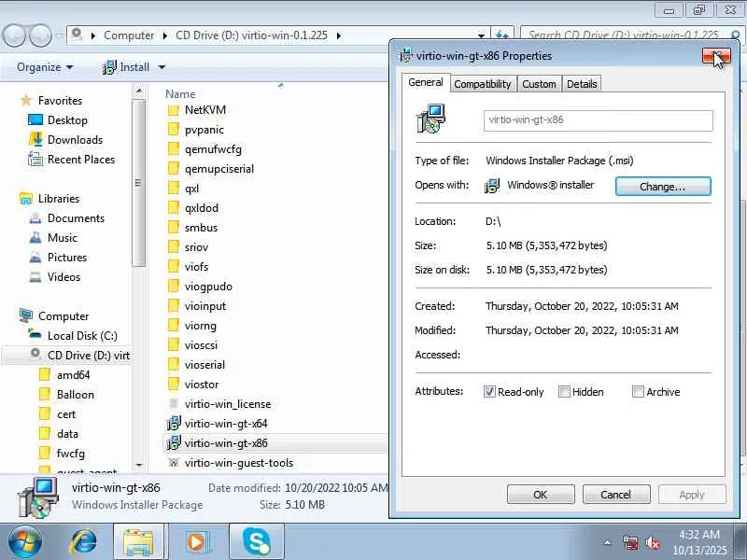Select virtio-win-guest-tools file icon
This screenshot has height=560, width=747.
click(x=174, y=462)
